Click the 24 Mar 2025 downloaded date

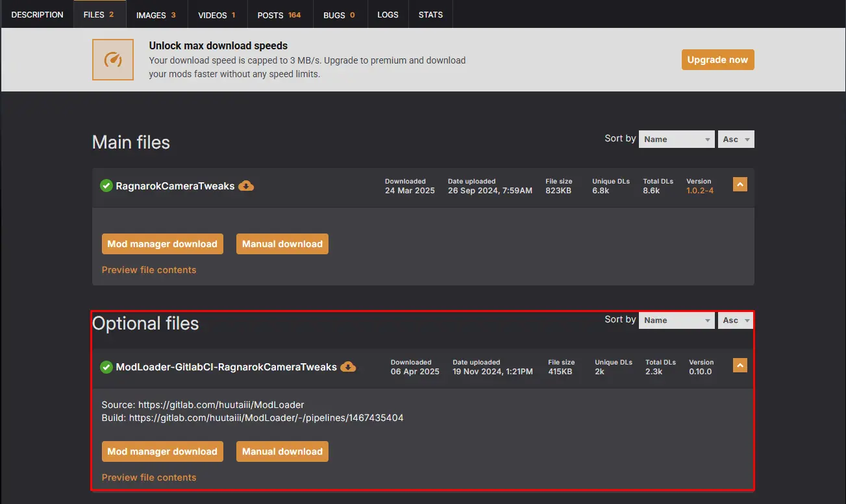pyautogui.click(x=409, y=191)
